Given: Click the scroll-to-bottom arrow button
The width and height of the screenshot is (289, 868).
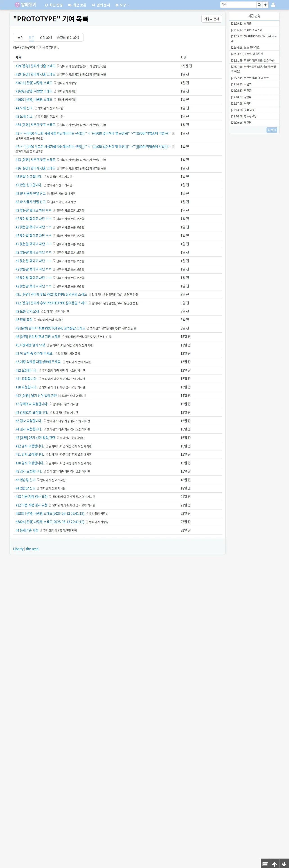Looking at the screenshot, I should 284,864.
